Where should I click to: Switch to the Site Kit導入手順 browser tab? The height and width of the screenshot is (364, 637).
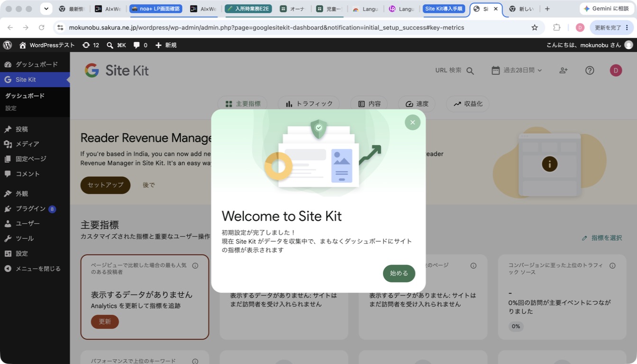point(444,9)
